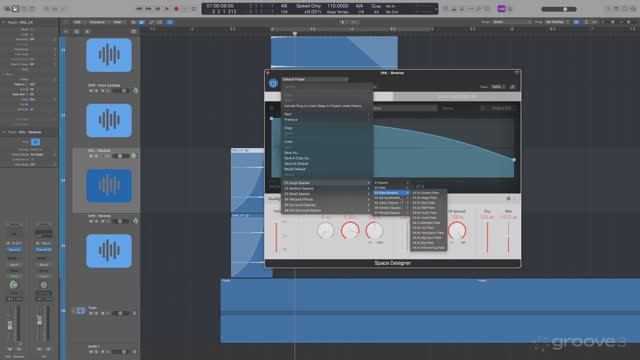Select the highlighted 03 Plate Reverbs submenu item

(x=391, y=193)
